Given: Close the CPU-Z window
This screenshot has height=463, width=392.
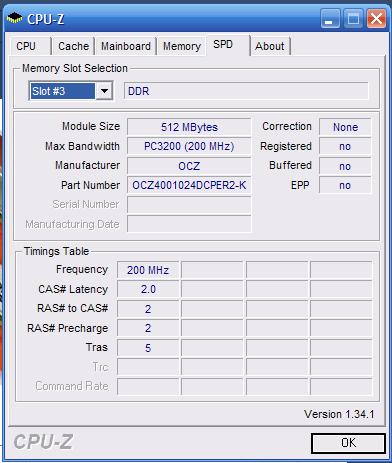Looking at the screenshot, I should [376, 18].
